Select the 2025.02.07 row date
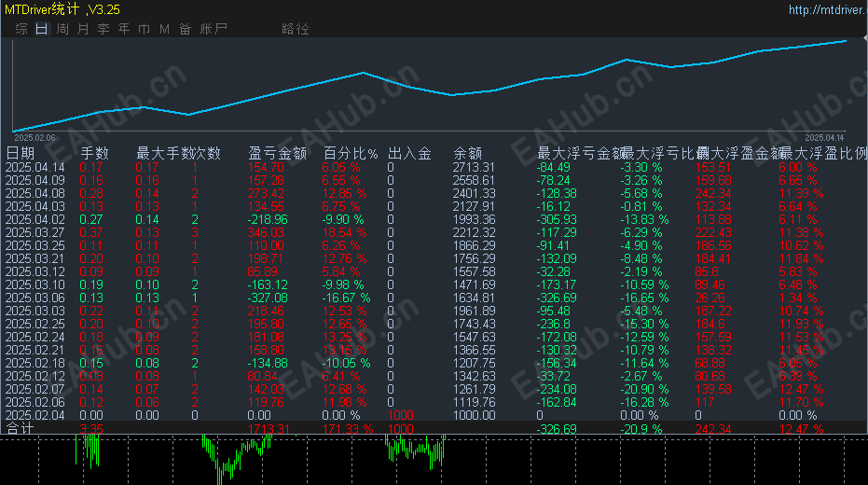This screenshot has width=868, height=485. tap(34, 389)
